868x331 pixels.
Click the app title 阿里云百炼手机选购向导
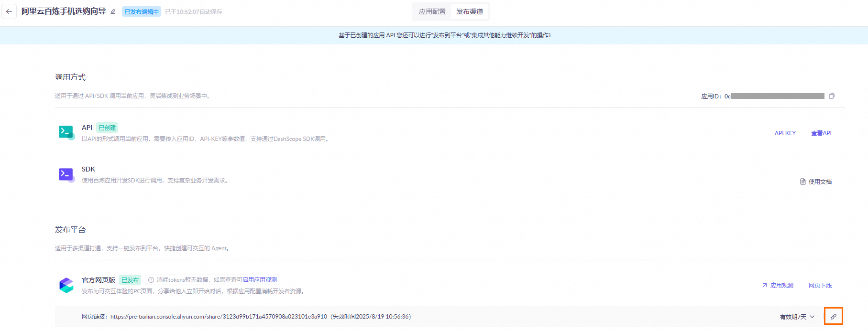(64, 11)
